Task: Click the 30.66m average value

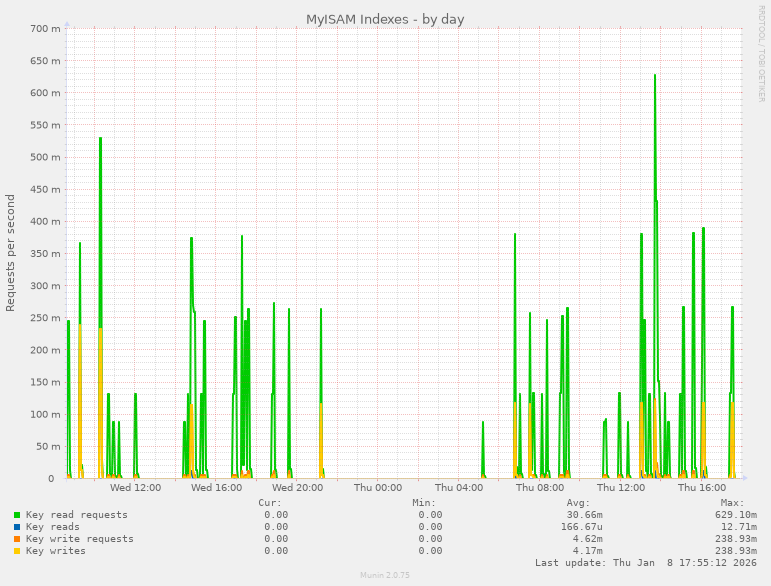Action: tap(585, 515)
